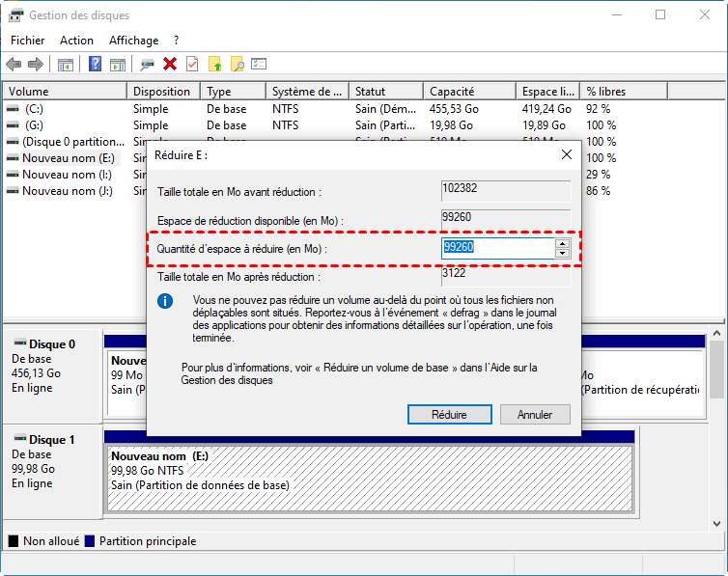728x576 pixels.
Task: Click the blue Partition principale legend swatch
Action: (x=90, y=540)
